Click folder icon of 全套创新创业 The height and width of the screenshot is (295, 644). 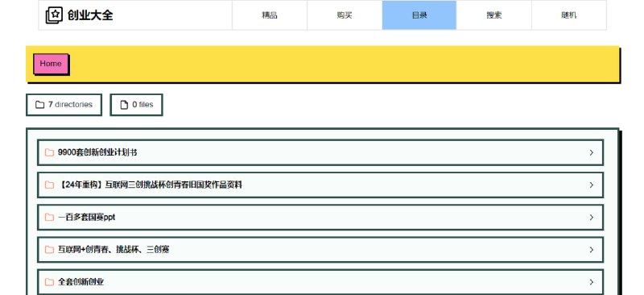[49, 282]
